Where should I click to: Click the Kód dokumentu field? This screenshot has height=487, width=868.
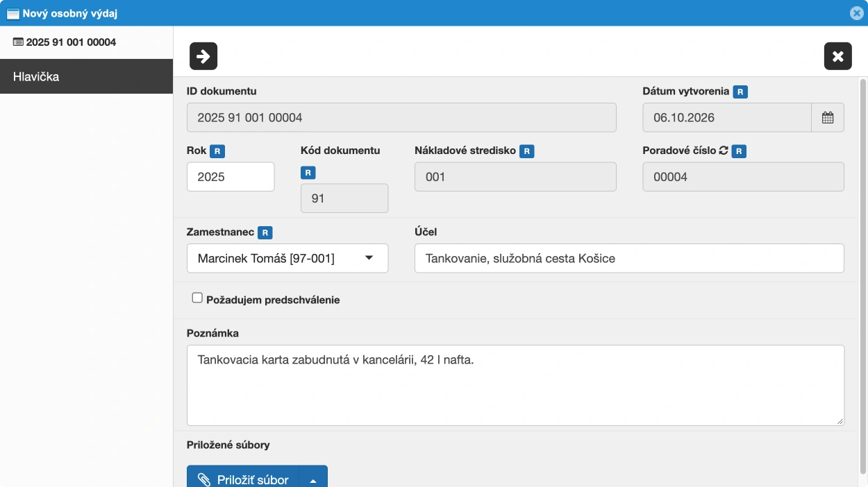[x=344, y=198]
